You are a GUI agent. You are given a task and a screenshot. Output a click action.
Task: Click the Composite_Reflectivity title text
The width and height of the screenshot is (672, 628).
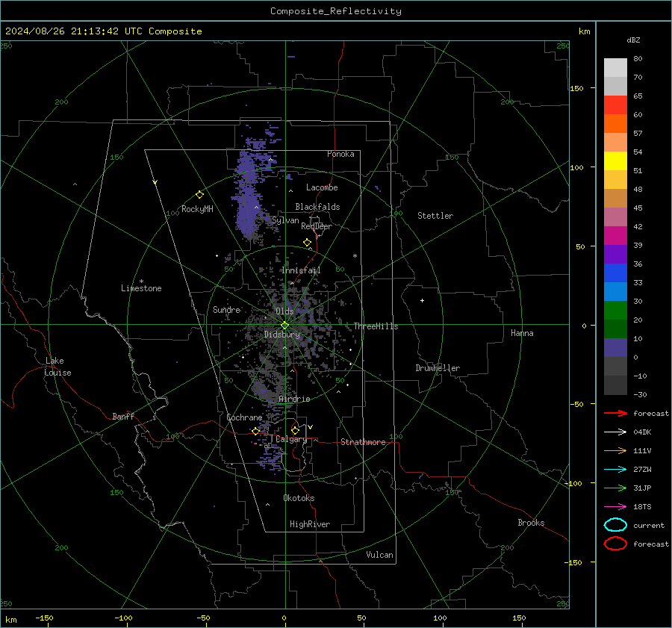coord(336,11)
